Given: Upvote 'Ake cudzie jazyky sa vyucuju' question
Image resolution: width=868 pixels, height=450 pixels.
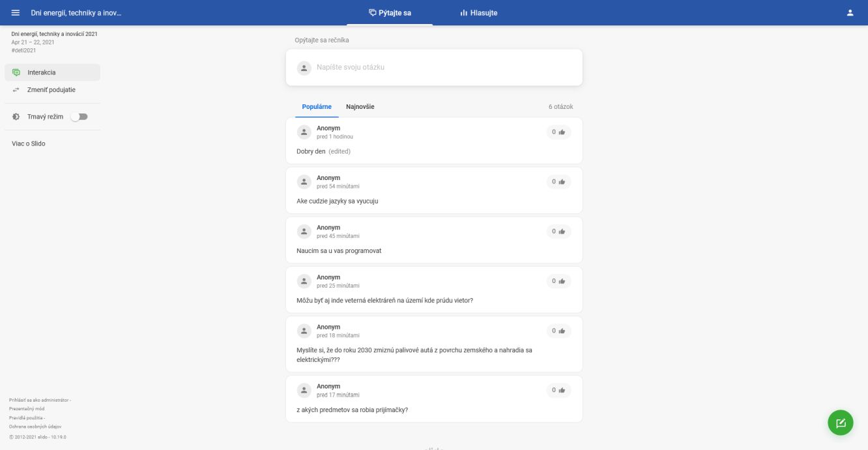Looking at the screenshot, I should point(558,182).
